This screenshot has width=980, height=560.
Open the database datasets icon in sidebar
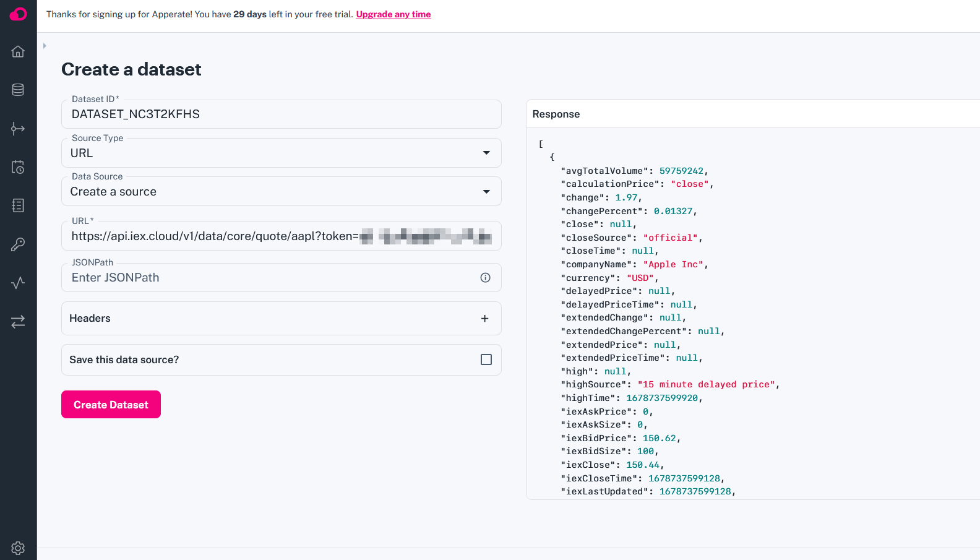click(18, 90)
